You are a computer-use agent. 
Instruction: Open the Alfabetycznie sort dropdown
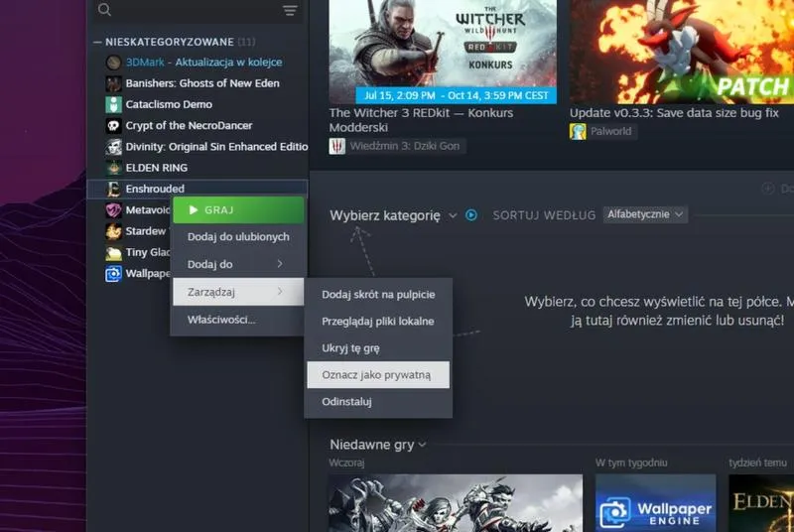click(645, 214)
